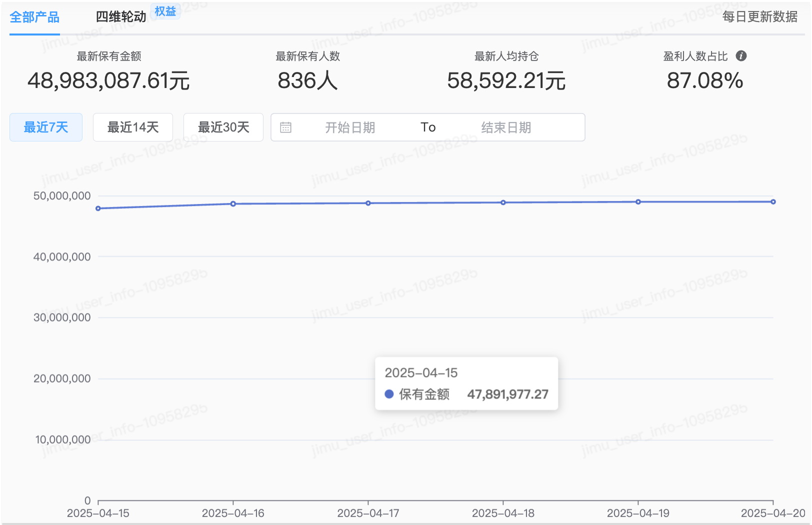The height and width of the screenshot is (525, 812).
Task: Pick the 2025-04-18 point on chart line
Action: pyautogui.click(x=503, y=202)
